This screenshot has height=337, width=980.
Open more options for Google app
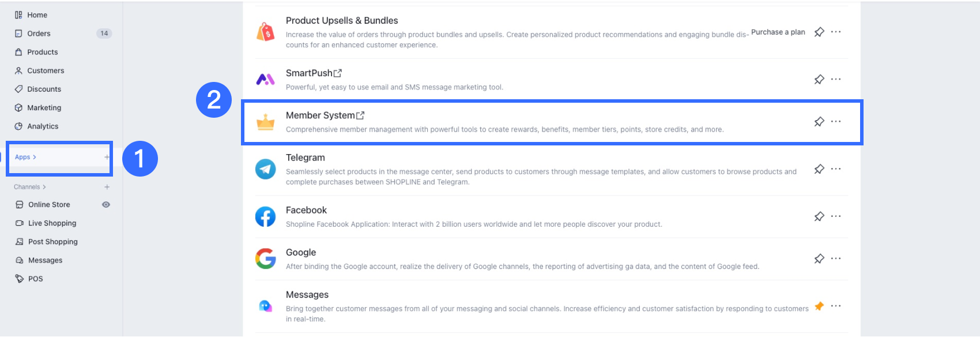tap(836, 259)
